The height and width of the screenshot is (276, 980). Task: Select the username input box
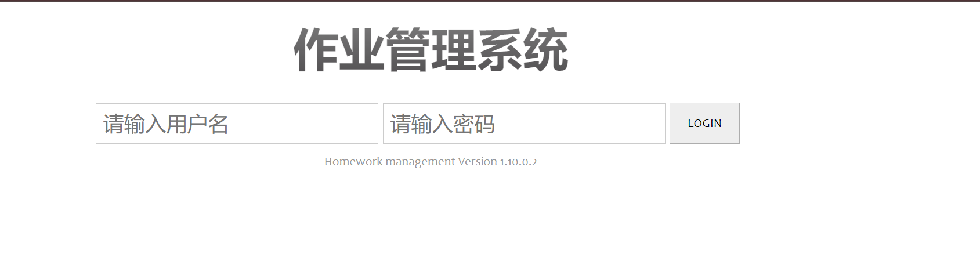point(237,124)
